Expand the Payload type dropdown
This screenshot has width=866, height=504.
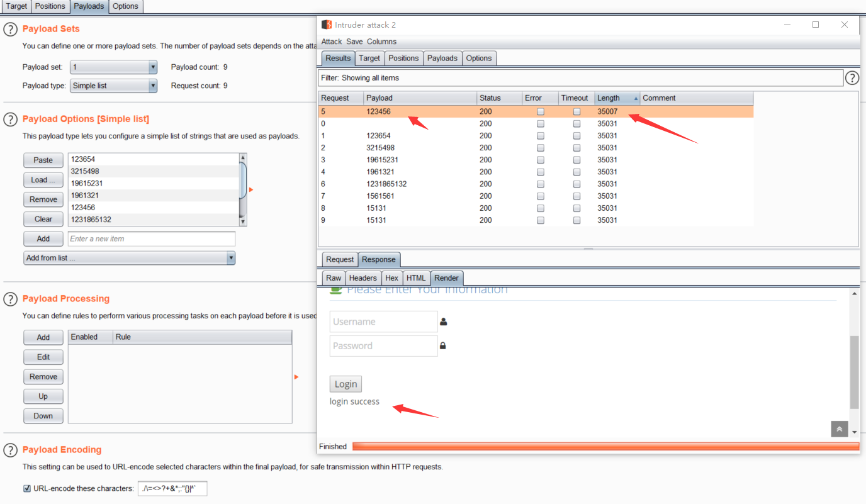click(x=113, y=86)
